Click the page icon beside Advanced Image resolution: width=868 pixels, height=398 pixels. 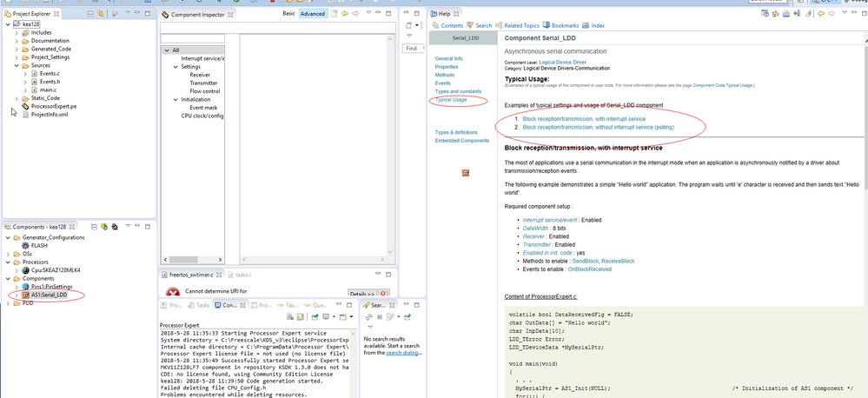334,14
